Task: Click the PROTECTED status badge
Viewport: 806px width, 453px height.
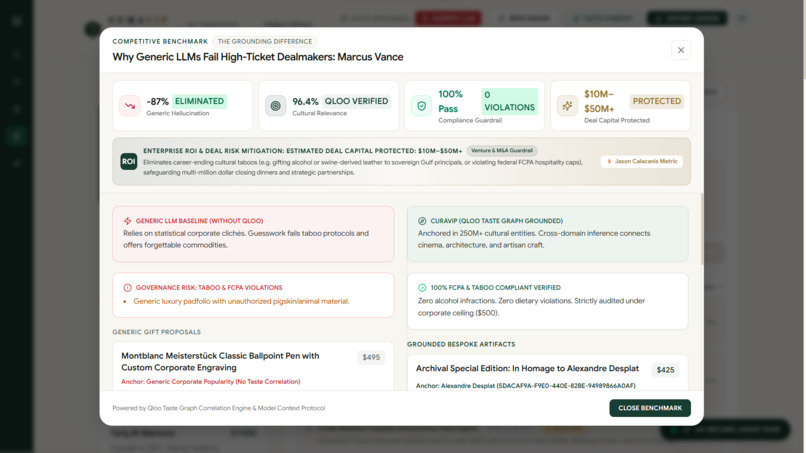Action: 656,101
